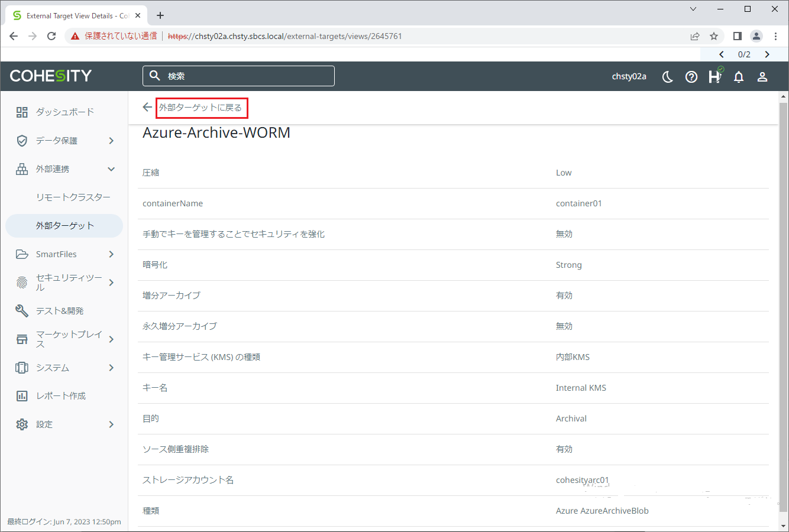Viewport: 789px width, 532px height.
Task: Click the share page icon in address bar
Action: 695,36
